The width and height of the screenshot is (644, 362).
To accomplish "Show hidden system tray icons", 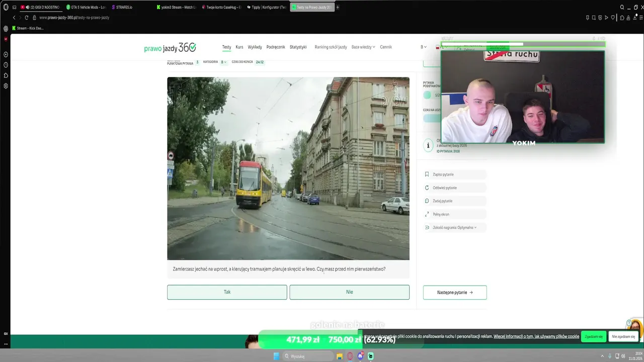I will (x=602, y=356).
